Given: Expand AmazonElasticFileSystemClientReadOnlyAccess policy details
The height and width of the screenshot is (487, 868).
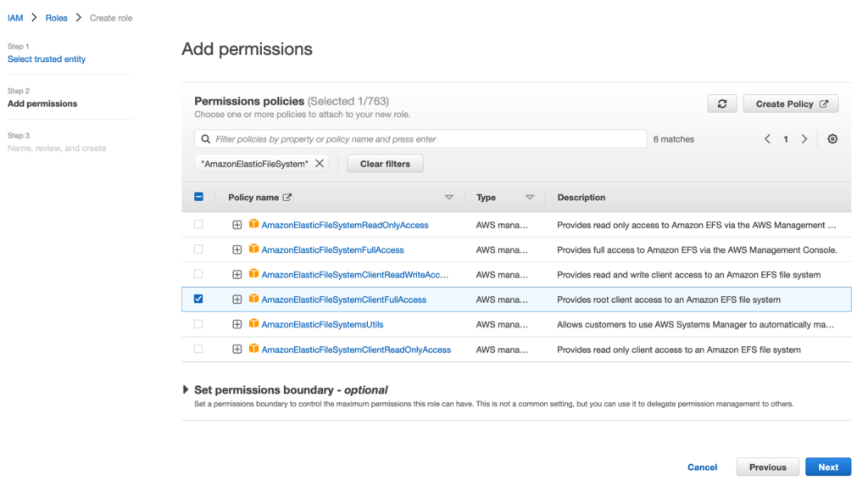Looking at the screenshot, I should coord(237,350).
